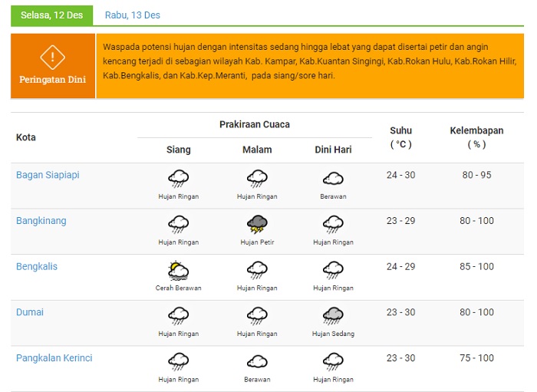Viewport: 537px width, 392px height.
Task: Click Dumai's siang Hujan Ringan icon
Action: (x=178, y=315)
